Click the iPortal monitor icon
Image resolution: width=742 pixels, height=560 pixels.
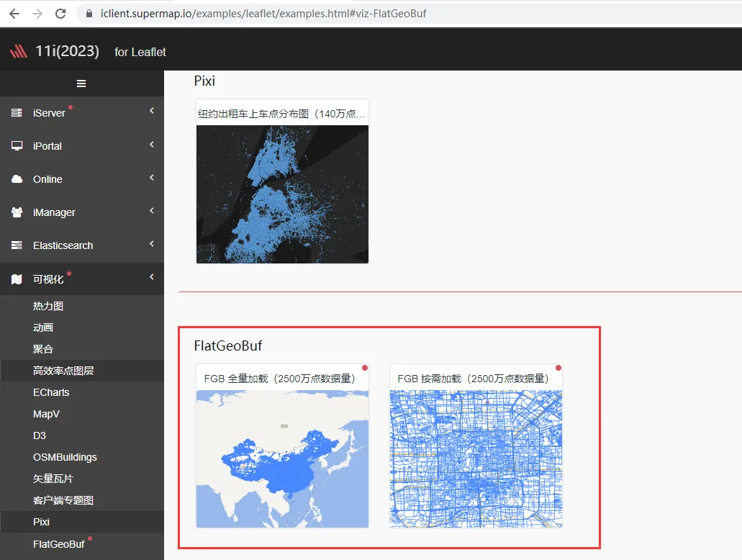tap(17, 146)
